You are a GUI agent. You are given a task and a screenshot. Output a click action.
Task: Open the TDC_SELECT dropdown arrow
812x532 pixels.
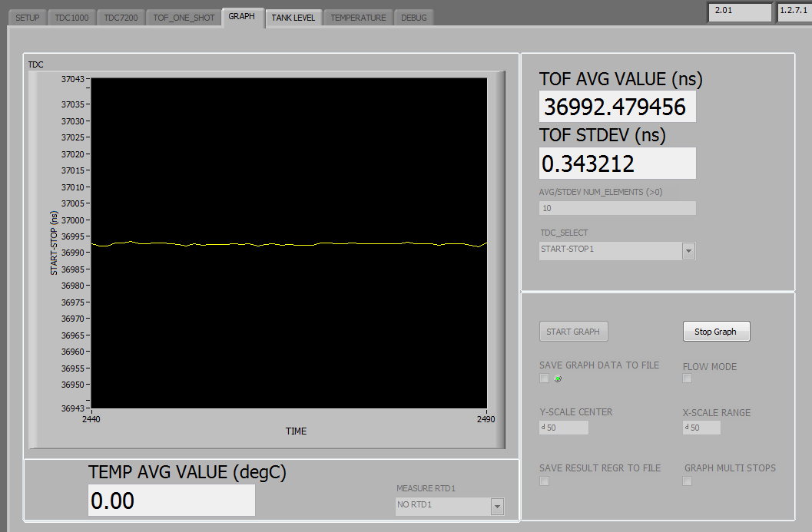point(689,251)
